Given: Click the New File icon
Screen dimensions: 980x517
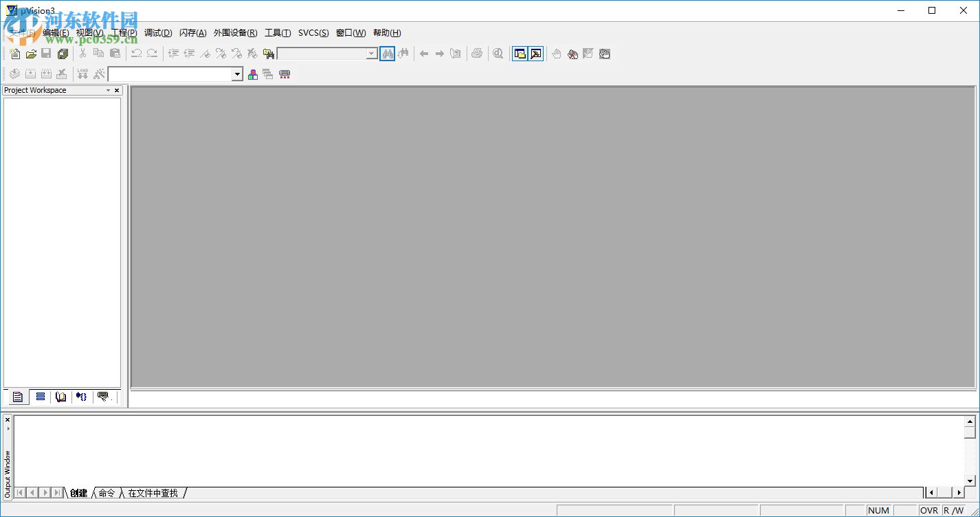Looking at the screenshot, I should [x=15, y=54].
